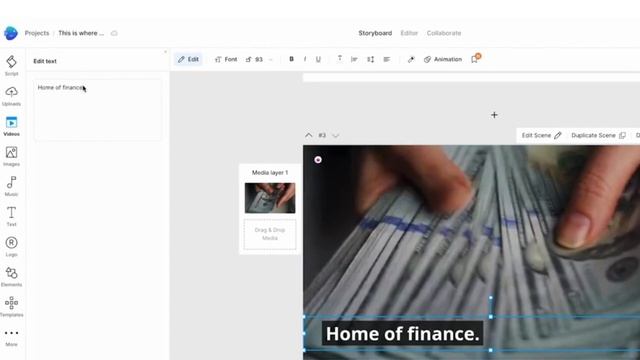Open paragraph alignment icon

coord(387,59)
